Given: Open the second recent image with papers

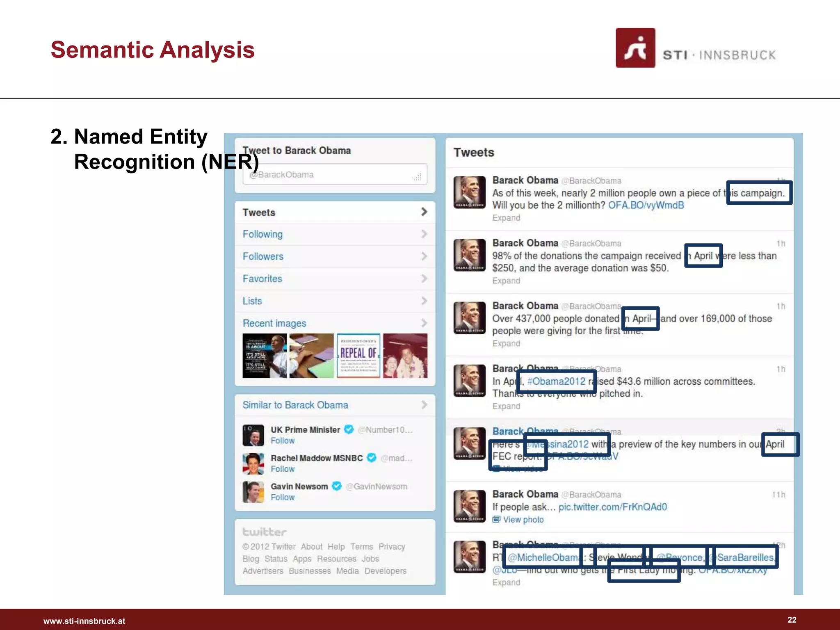Looking at the screenshot, I should coord(311,356).
